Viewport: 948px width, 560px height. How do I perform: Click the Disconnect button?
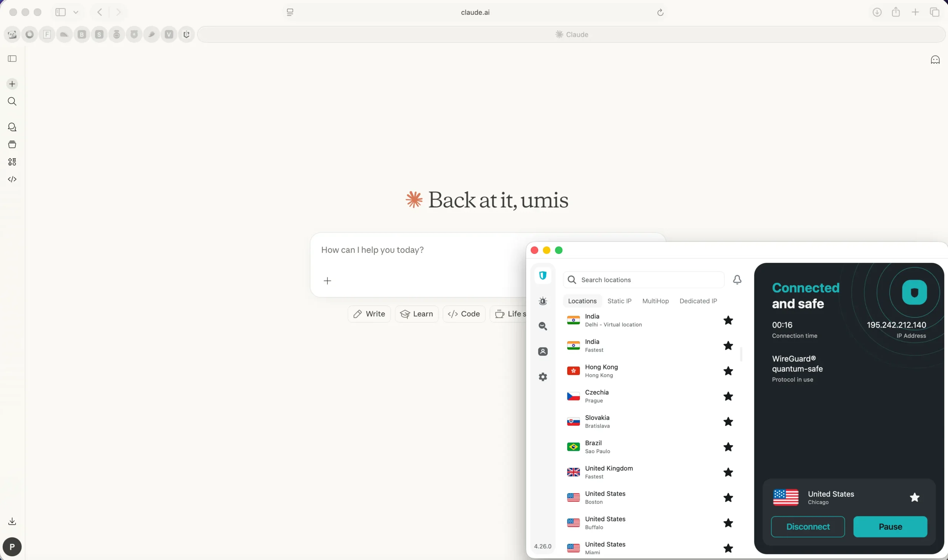[x=808, y=526]
